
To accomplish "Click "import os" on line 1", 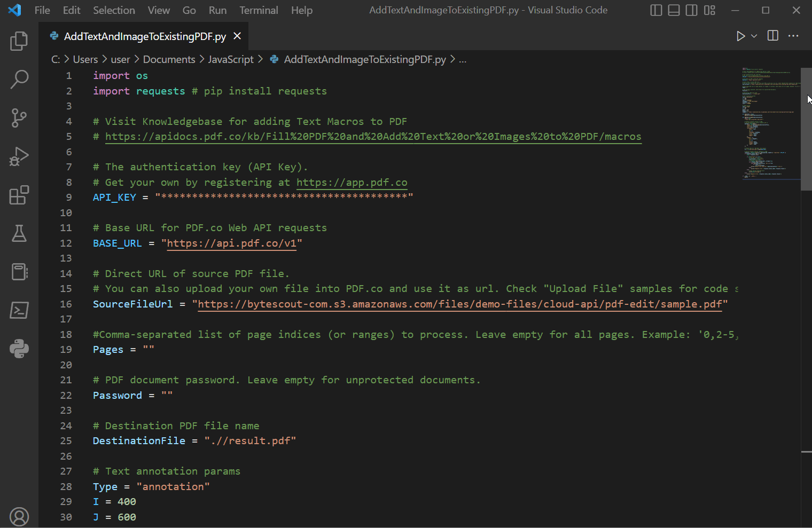I will coord(120,76).
